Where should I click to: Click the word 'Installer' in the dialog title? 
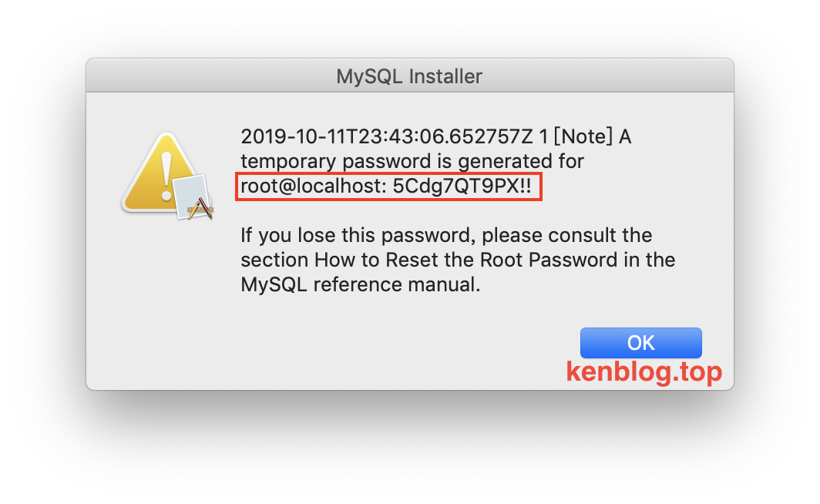pos(445,76)
